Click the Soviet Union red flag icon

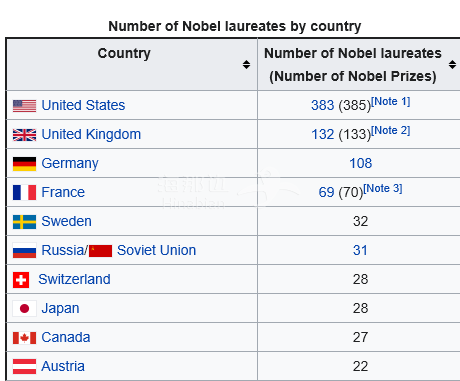pos(100,251)
